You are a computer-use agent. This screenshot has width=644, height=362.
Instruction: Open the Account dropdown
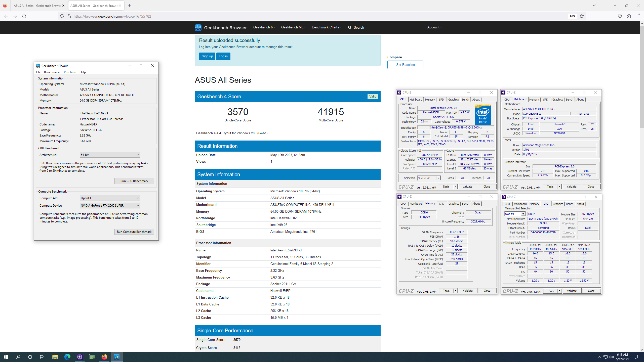click(x=434, y=27)
